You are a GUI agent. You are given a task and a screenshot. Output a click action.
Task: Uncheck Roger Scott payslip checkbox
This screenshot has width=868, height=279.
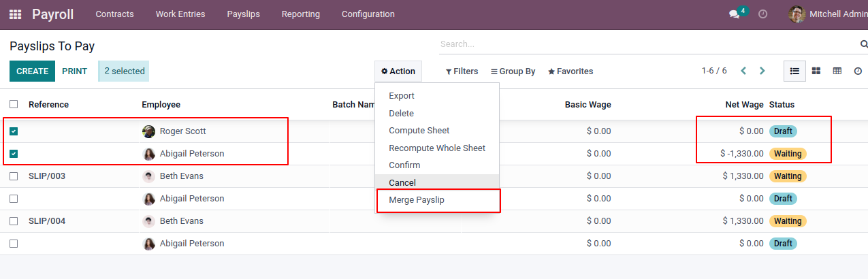point(14,131)
